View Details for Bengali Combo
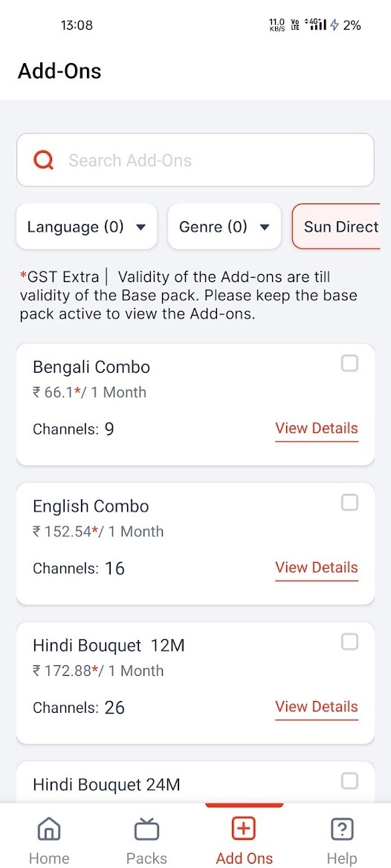 [317, 429]
